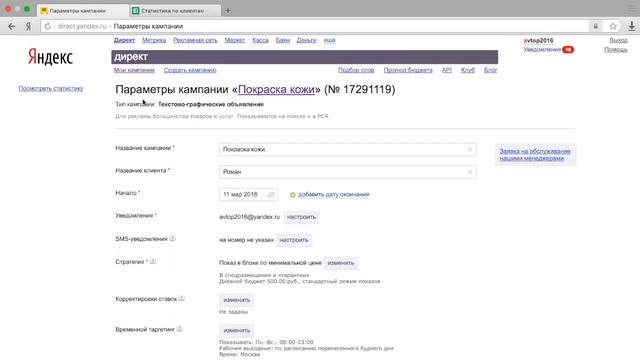Open API link in Direct menu
Viewport: 640px width, 360px height.
coord(447,70)
